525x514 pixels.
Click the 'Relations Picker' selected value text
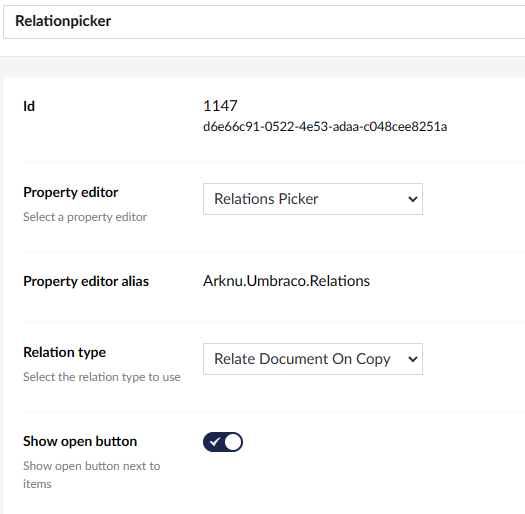(266, 199)
